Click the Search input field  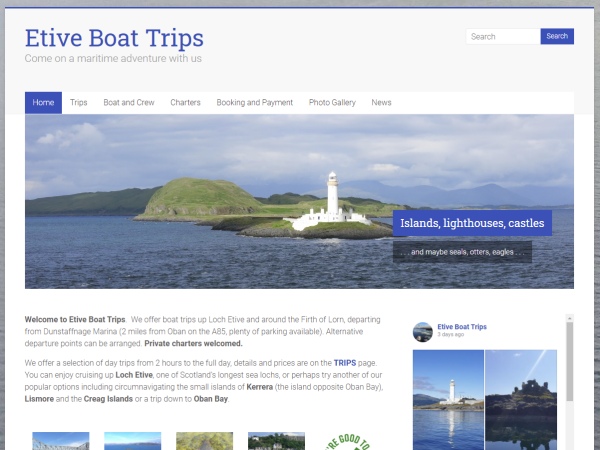(x=503, y=36)
